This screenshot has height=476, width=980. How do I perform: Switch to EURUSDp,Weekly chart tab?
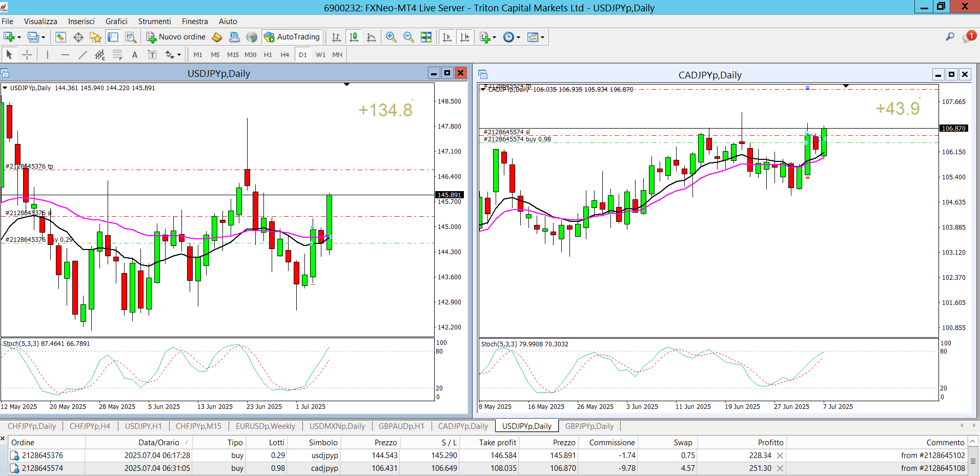pos(266,426)
